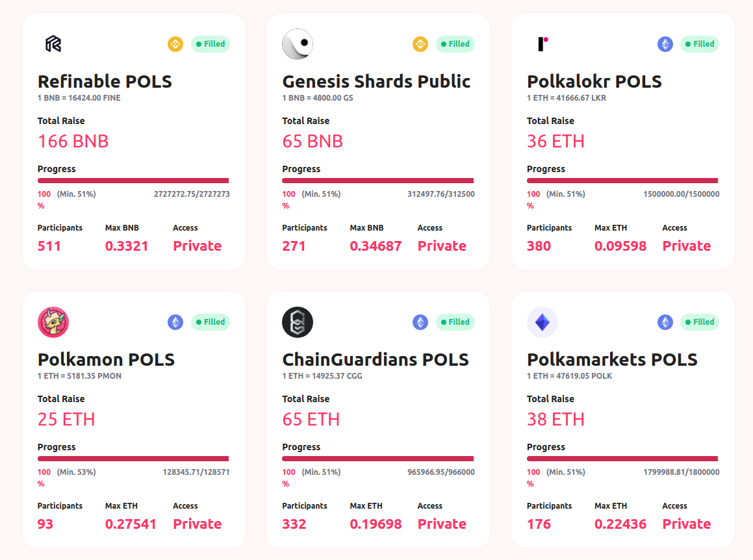Screen dimensions: 753x560
Task: Click the Filled status badge on Refinable
Action: click(x=211, y=44)
